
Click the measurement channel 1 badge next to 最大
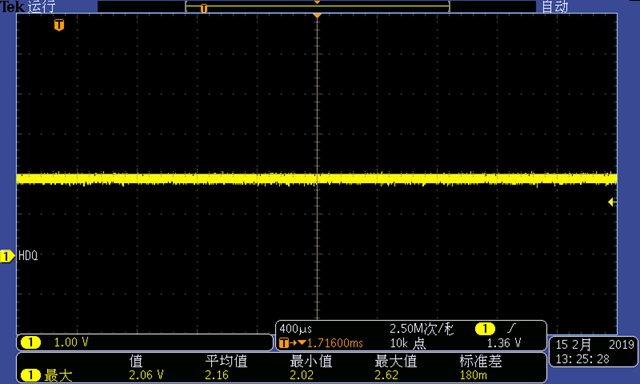click(31, 375)
